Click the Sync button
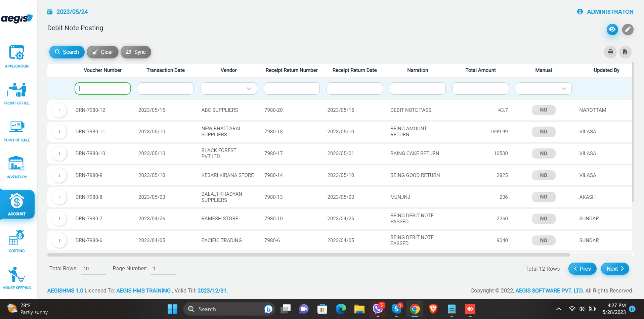 coord(136,52)
